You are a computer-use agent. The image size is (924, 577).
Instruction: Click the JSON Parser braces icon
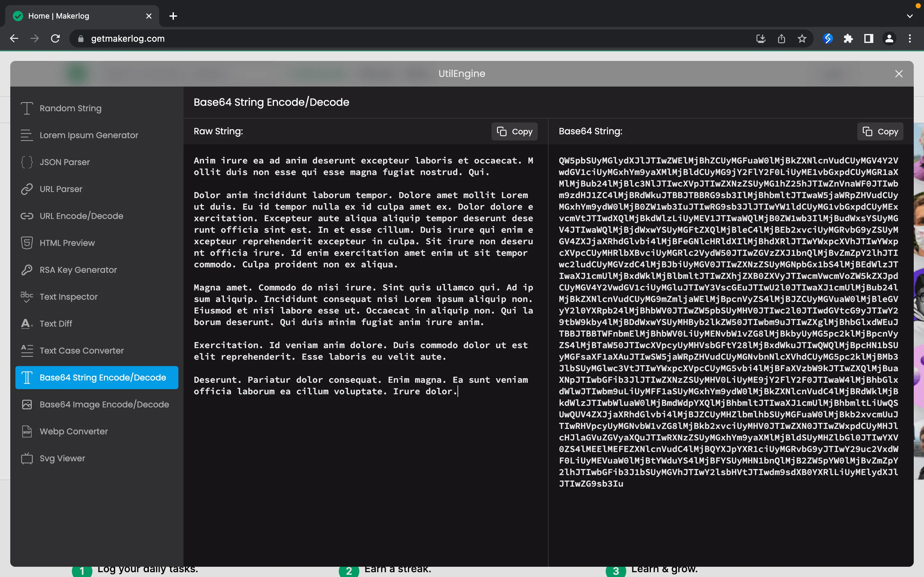pyautogui.click(x=27, y=162)
